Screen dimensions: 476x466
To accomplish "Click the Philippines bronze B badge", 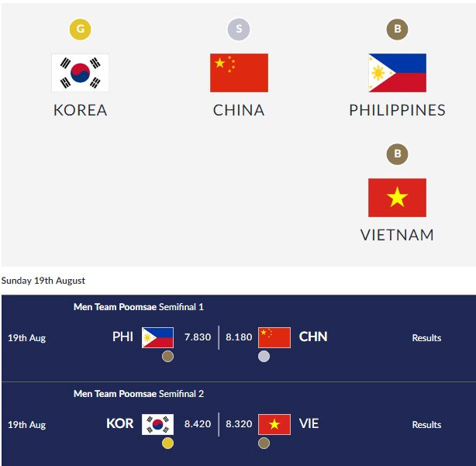I will click(x=397, y=30).
